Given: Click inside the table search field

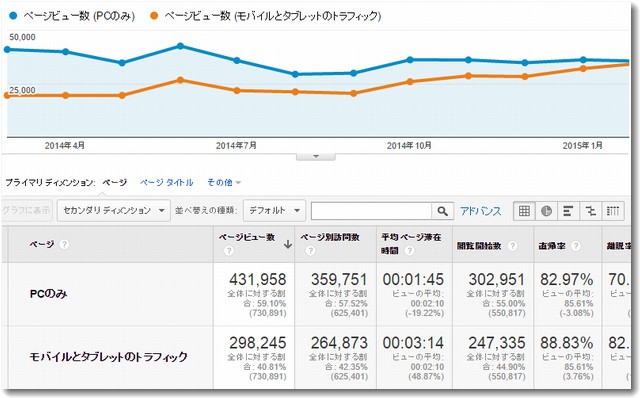Looking at the screenshot, I should [x=371, y=211].
